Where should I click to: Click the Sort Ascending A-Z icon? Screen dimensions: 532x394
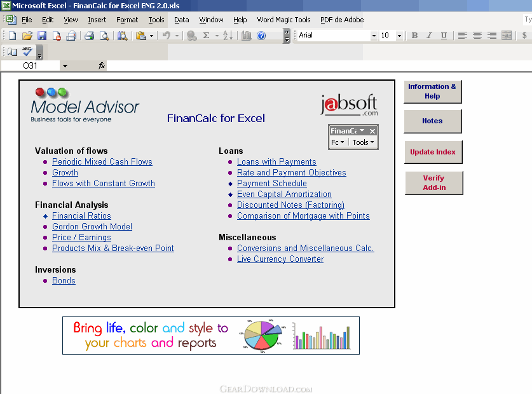[x=228, y=36]
